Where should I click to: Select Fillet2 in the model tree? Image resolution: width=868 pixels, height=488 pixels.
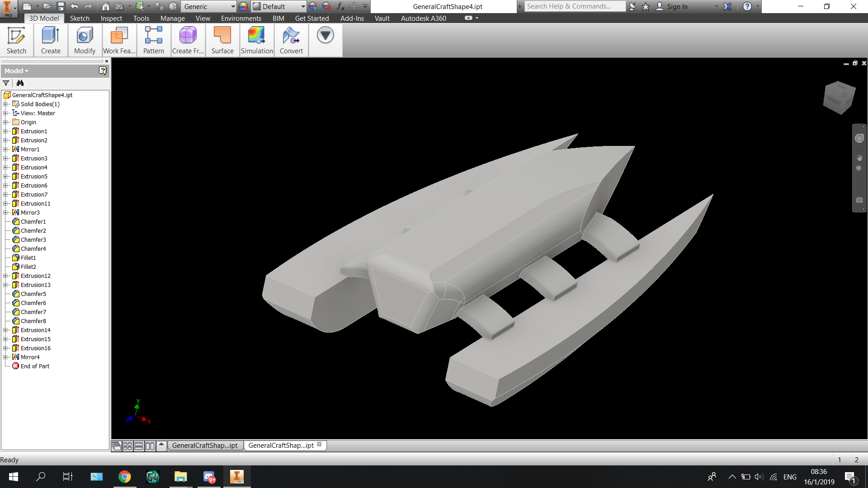click(x=28, y=267)
